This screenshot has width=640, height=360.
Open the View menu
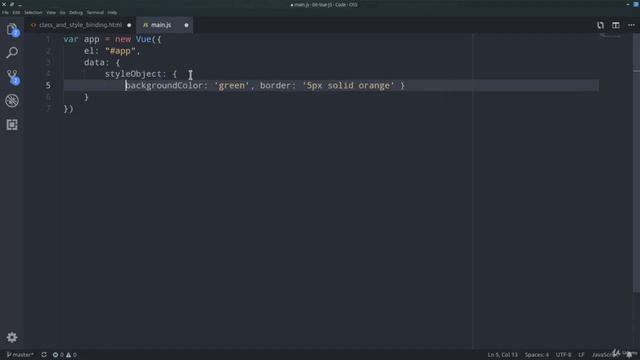pos(51,13)
